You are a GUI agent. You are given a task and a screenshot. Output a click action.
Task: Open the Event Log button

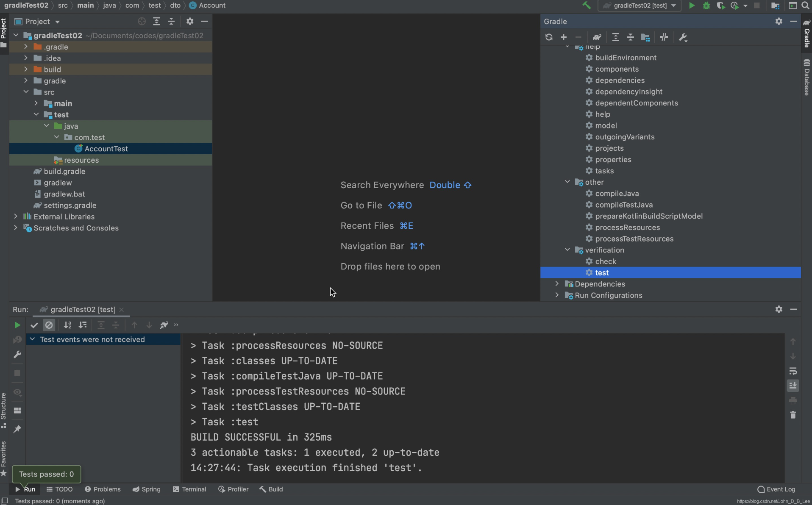pyautogui.click(x=776, y=489)
